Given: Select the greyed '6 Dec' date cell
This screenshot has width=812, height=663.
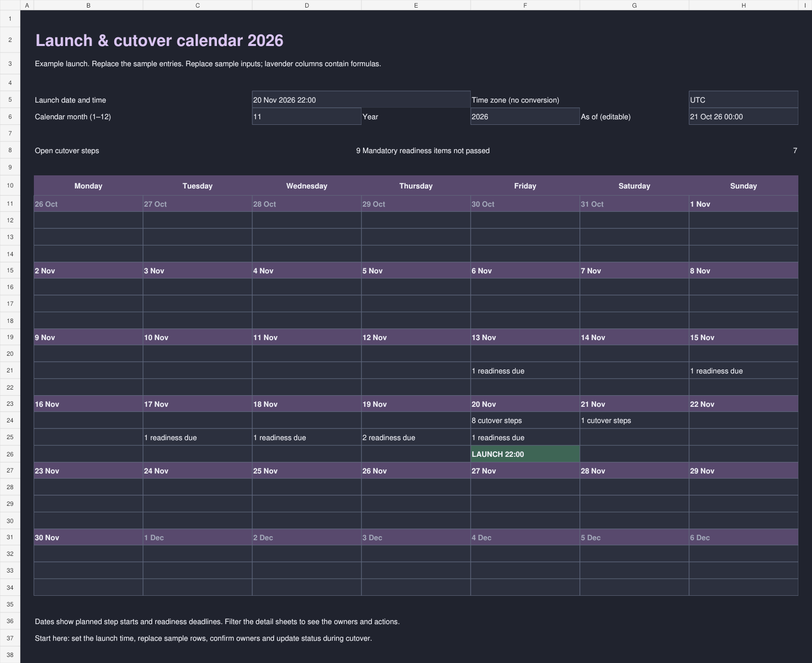Looking at the screenshot, I should 744,537.
